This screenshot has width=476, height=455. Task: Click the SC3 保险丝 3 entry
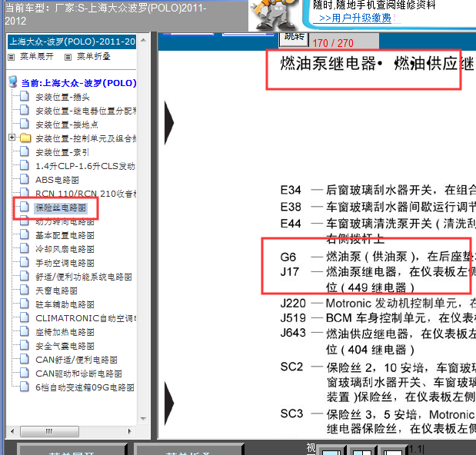click(x=378, y=421)
